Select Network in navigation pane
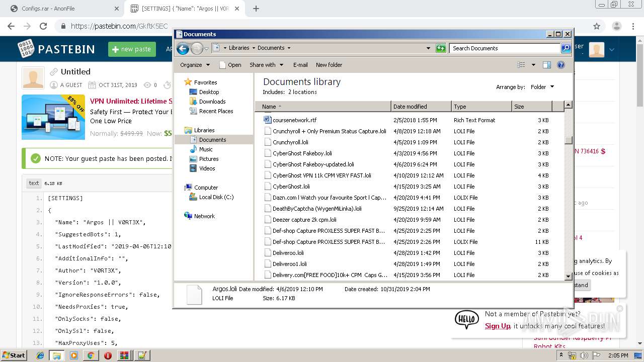 [x=204, y=216]
